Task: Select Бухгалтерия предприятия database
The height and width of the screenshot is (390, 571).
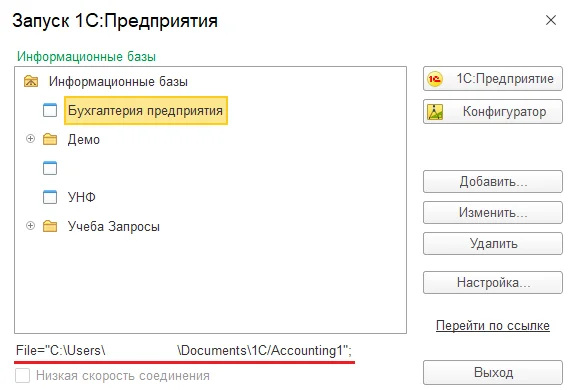Action: pyautogui.click(x=146, y=110)
